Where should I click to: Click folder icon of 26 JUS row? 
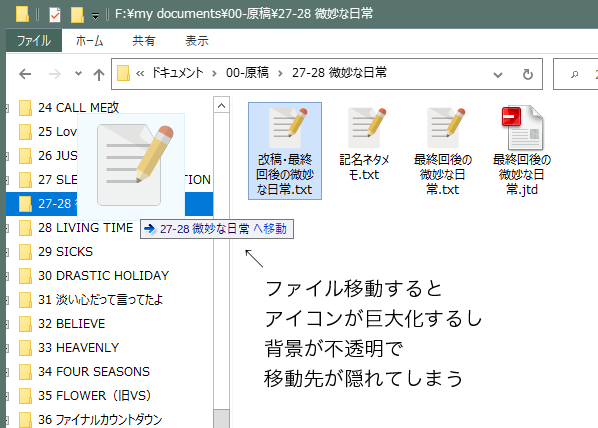coord(26,156)
